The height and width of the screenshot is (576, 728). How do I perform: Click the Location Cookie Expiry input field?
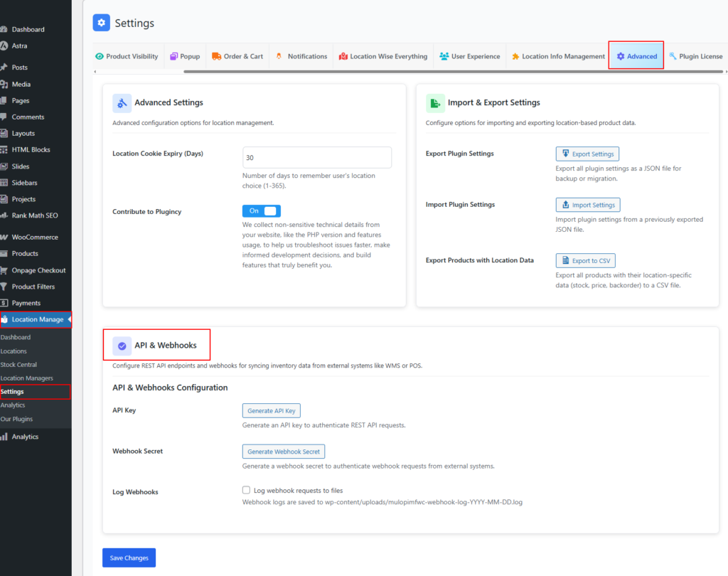[x=317, y=157]
